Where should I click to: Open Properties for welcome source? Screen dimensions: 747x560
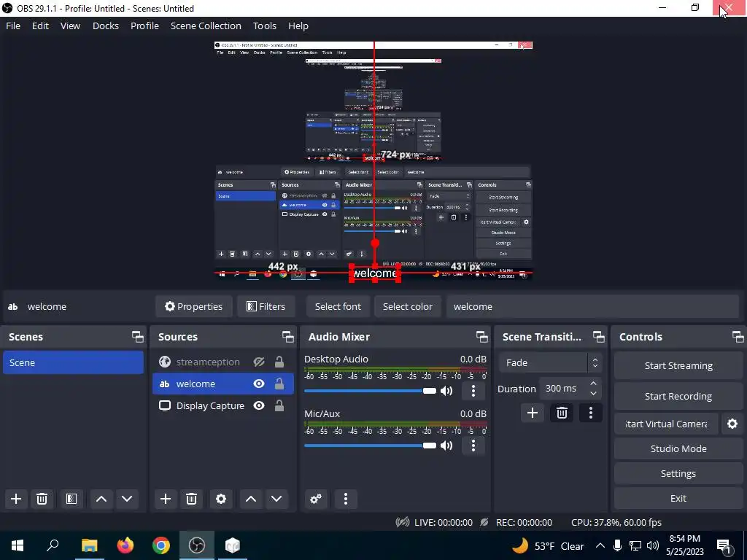click(194, 307)
